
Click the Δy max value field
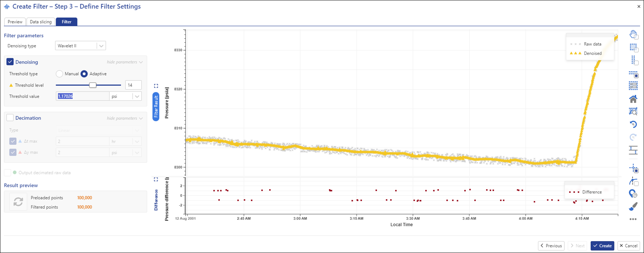83,153
